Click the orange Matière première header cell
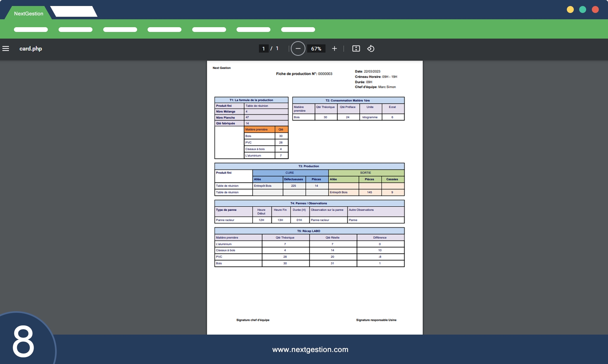The image size is (608, 364). click(259, 129)
